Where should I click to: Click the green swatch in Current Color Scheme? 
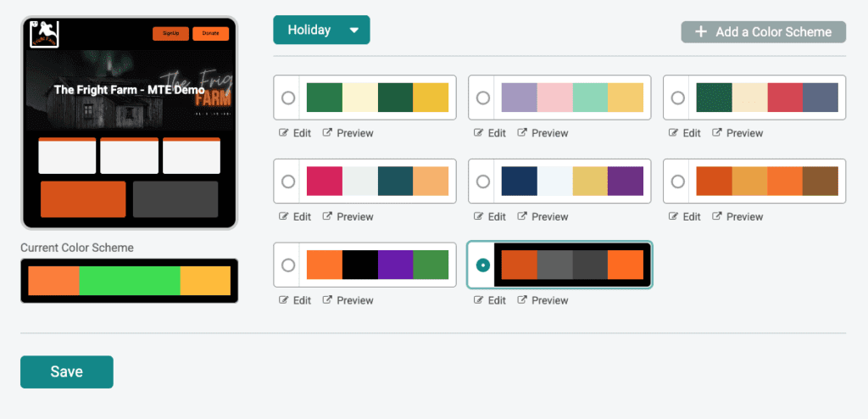pyautogui.click(x=129, y=281)
